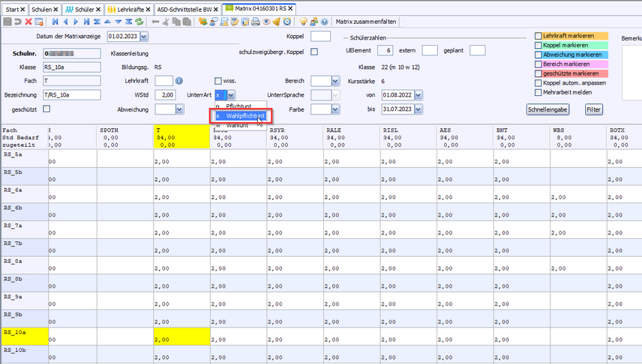Click the printer icon in toolbar
This screenshot has height=364, width=642.
pos(256,22)
